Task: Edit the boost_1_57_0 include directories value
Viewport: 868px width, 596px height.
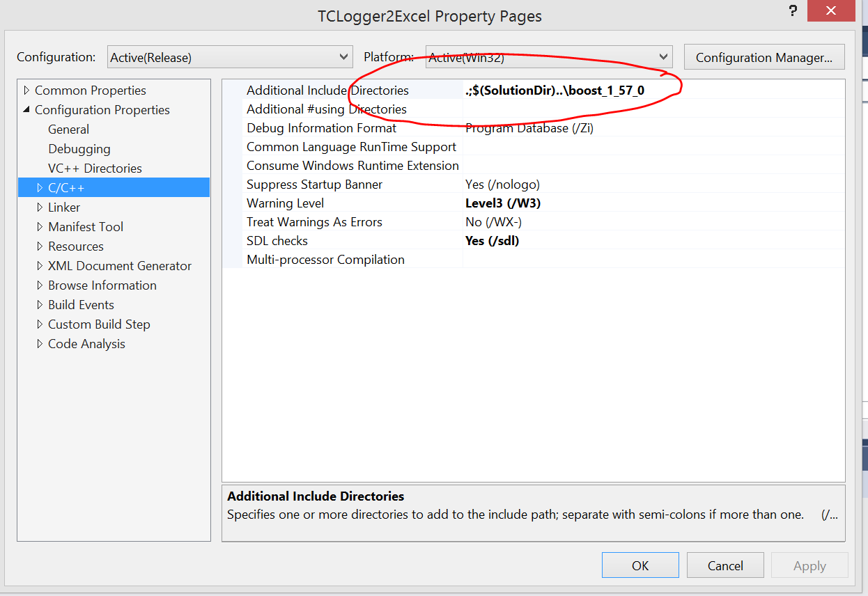Action: (x=555, y=91)
